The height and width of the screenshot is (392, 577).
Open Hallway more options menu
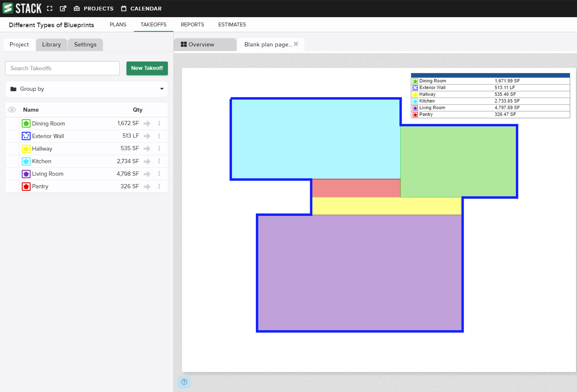tap(159, 149)
